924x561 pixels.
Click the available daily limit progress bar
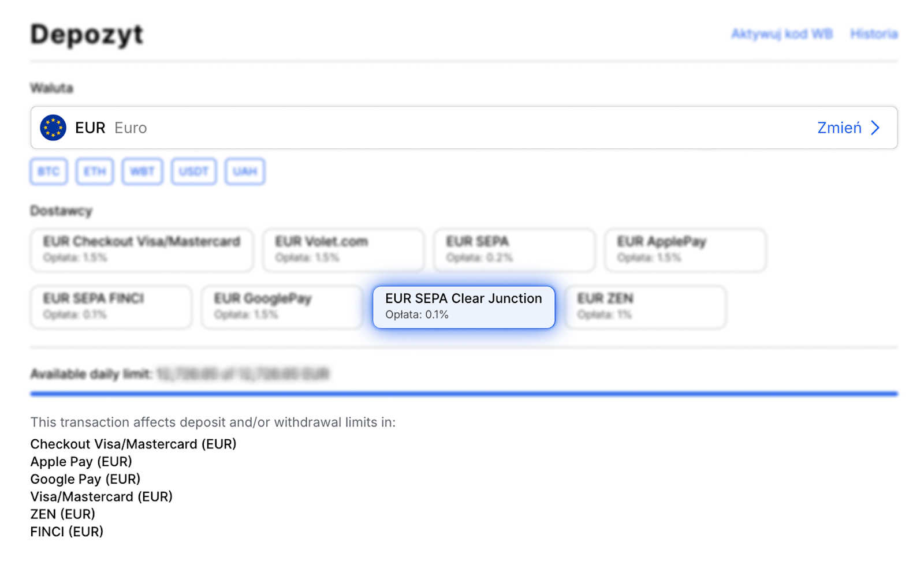tap(464, 394)
